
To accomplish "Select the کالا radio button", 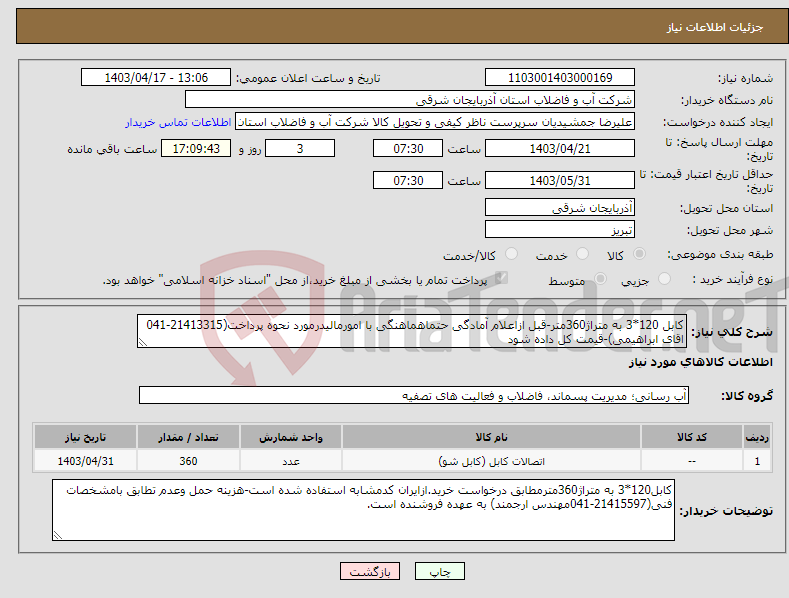I will point(639,254).
